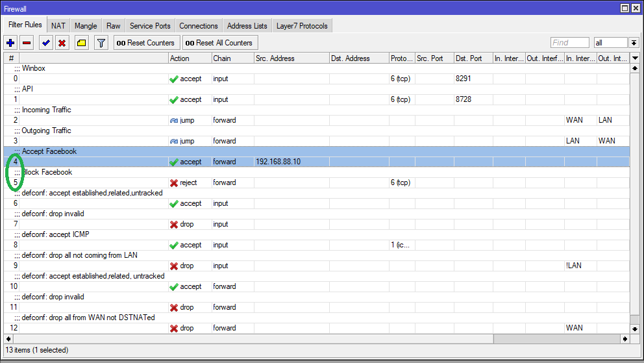The image size is (644, 363).
Task: Click the !LAN interface list cell
Action: coord(580,266)
